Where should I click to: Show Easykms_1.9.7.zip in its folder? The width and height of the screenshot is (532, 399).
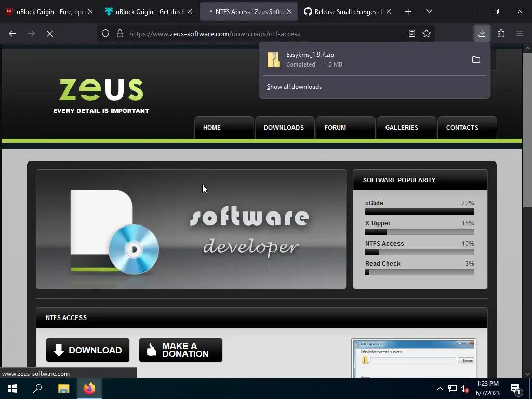pyautogui.click(x=476, y=60)
